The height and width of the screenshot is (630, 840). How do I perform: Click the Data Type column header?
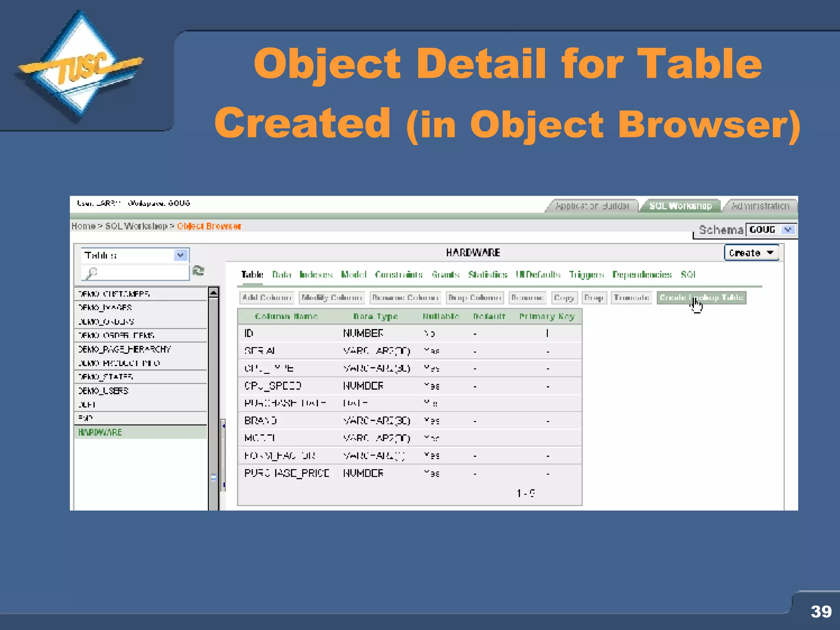376,316
